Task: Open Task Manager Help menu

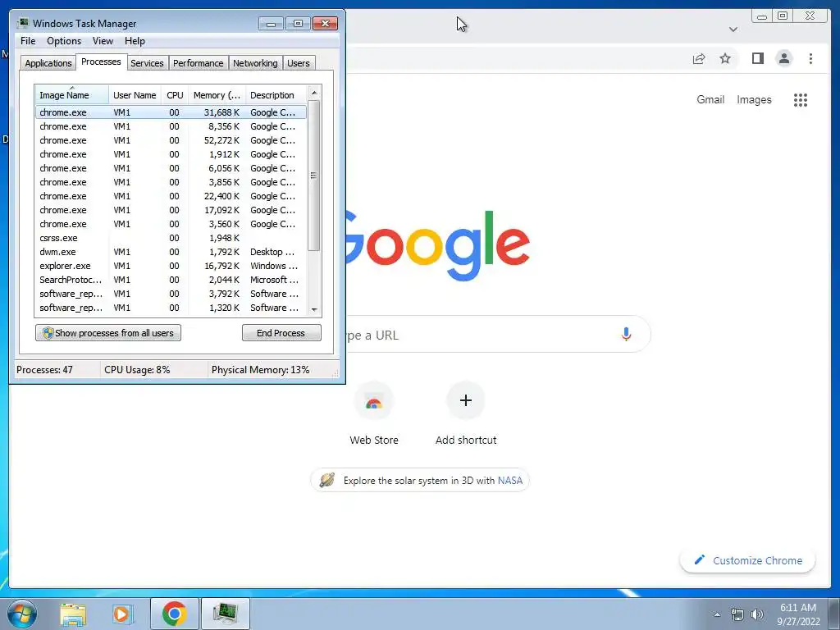Action: point(135,41)
